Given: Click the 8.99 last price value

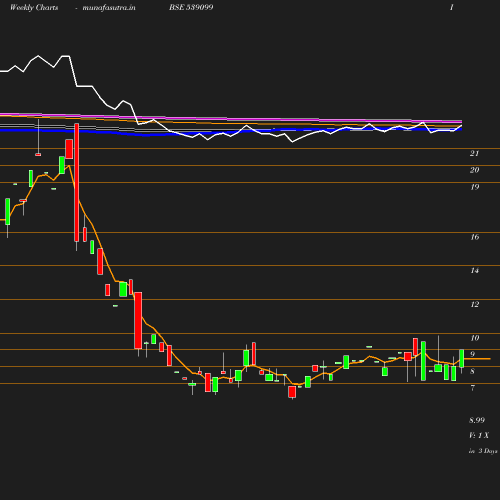Looking at the screenshot, I should point(477,420).
